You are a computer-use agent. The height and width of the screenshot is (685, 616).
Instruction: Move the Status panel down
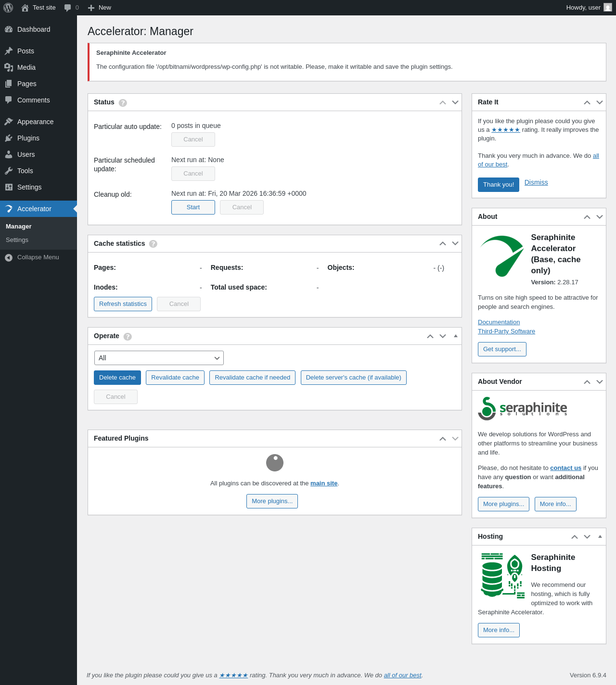tap(455, 102)
